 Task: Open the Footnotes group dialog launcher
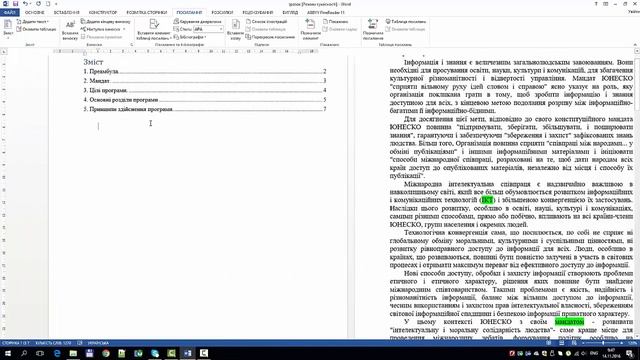(131, 44)
